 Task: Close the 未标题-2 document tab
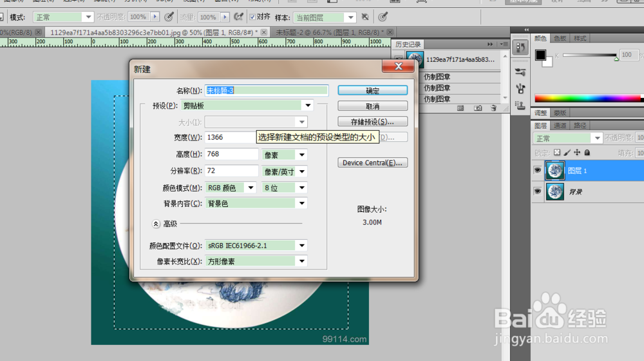pos(390,32)
